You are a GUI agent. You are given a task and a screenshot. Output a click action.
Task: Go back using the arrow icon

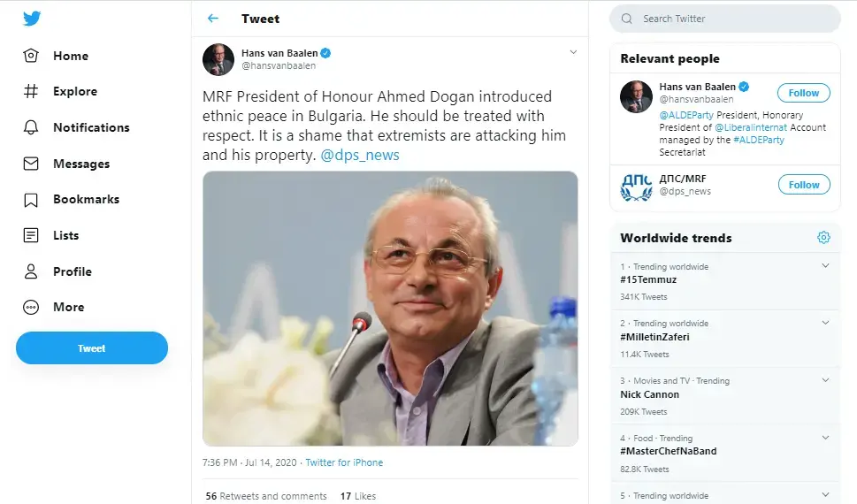(x=212, y=19)
